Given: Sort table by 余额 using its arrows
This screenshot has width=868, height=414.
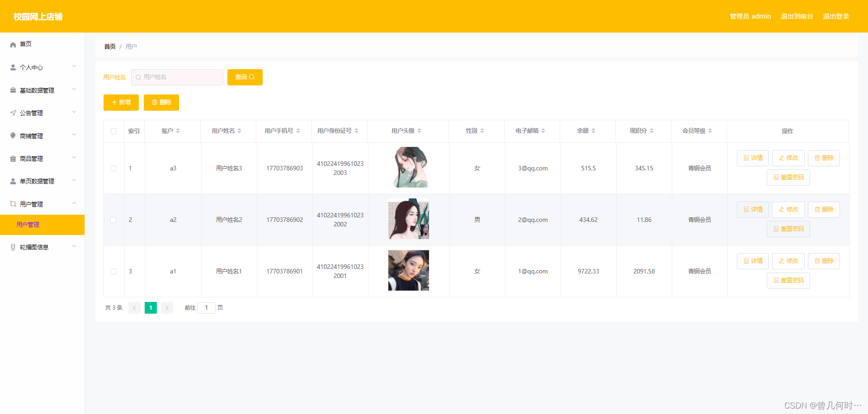Looking at the screenshot, I should pos(594,131).
